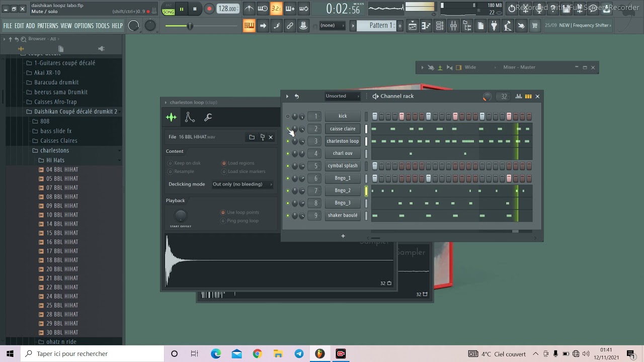The width and height of the screenshot is (644, 362).
Task: Click the Channel rack undo arrow icon
Action: click(297, 96)
